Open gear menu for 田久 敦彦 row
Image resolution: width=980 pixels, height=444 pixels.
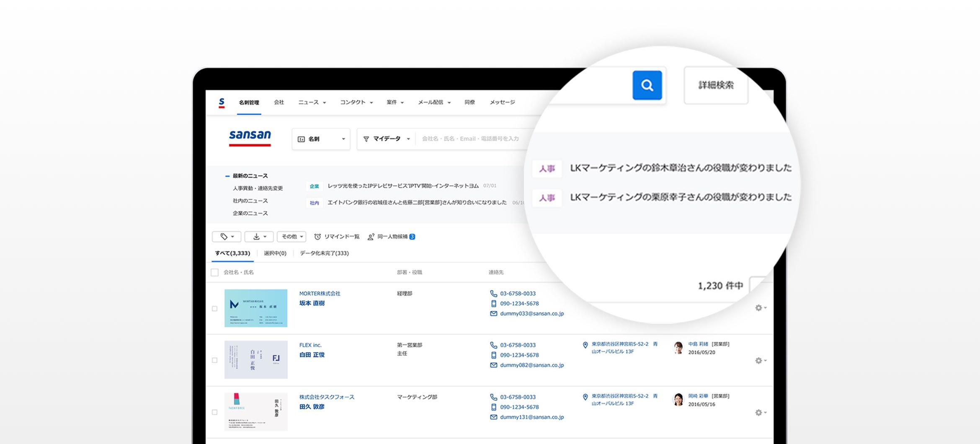coord(761,413)
